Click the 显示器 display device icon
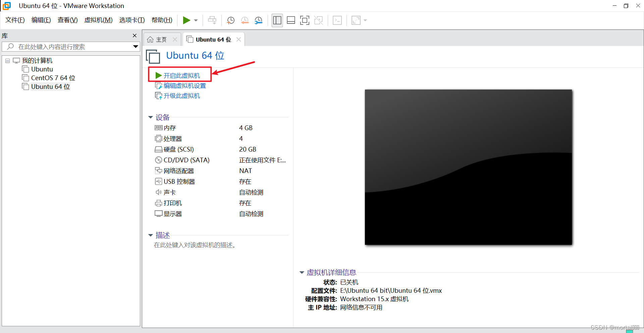644x333 pixels. click(158, 214)
